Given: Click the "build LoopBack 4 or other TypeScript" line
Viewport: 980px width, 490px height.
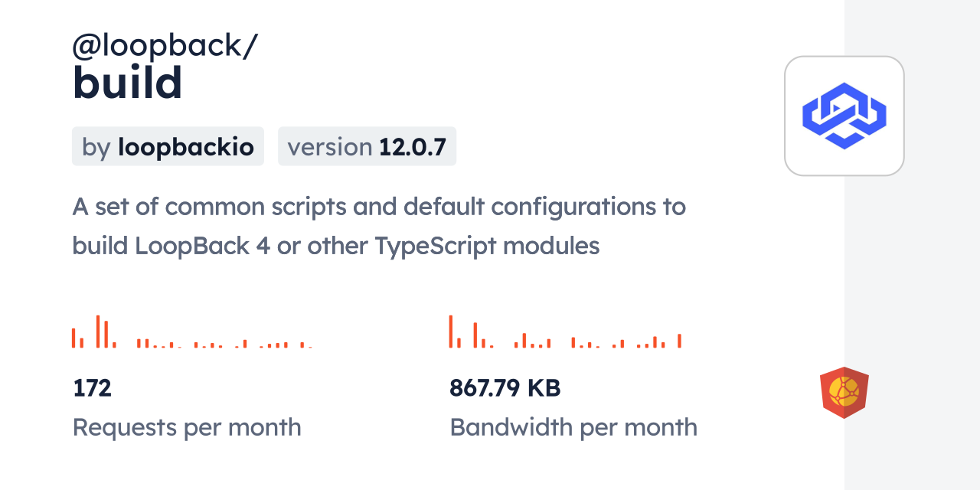Looking at the screenshot, I should click(x=335, y=246).
